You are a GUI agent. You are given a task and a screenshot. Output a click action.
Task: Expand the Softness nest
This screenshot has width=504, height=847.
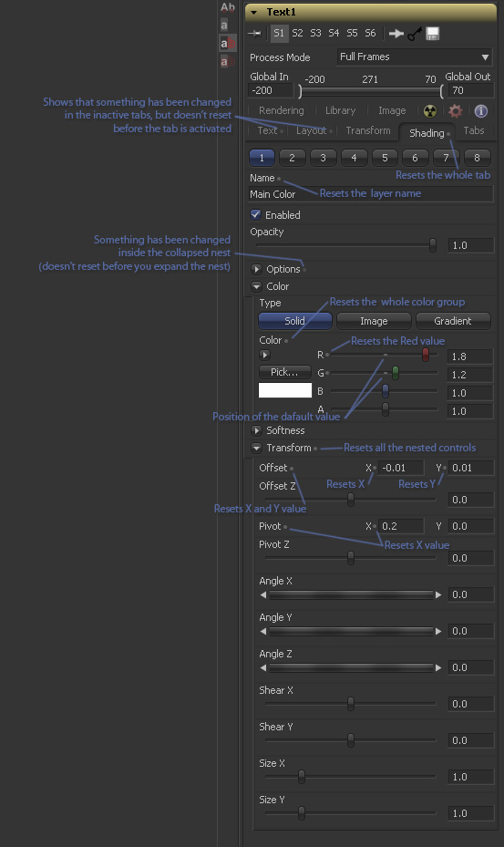257,430
